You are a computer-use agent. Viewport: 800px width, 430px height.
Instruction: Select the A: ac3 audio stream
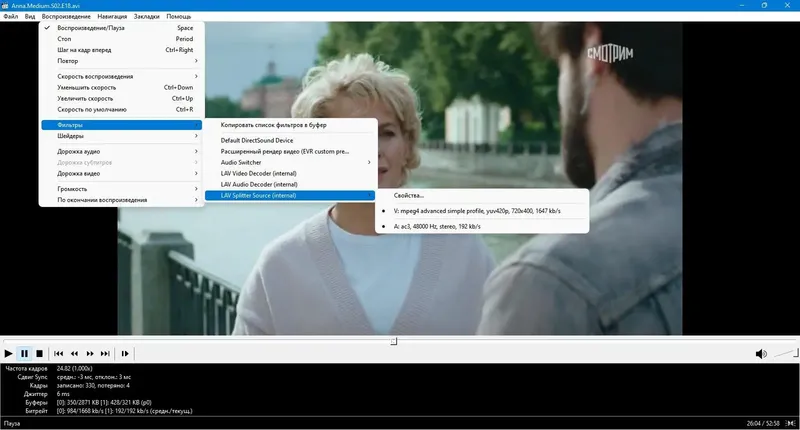coord(482,226)
